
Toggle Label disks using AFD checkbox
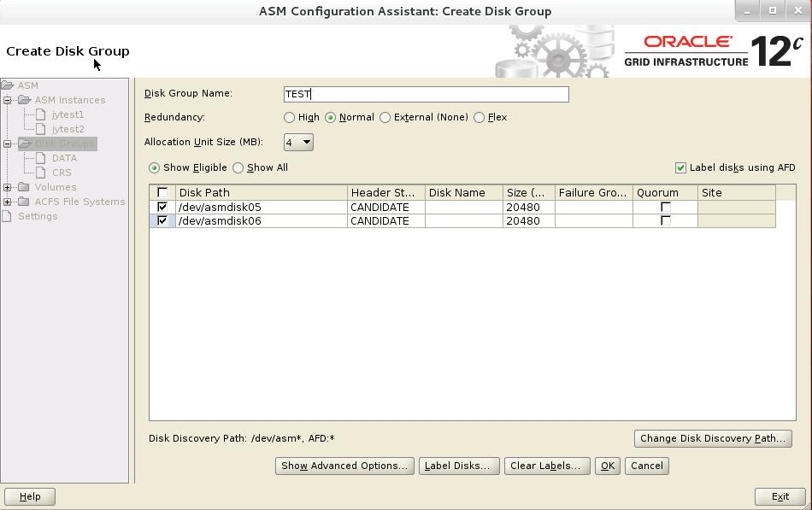680,167
